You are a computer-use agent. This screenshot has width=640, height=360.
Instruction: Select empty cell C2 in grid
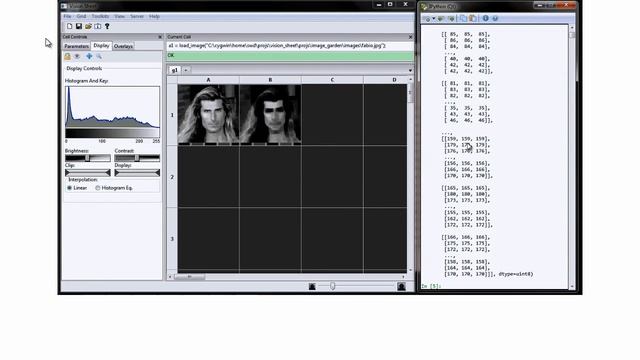click(332, 177)
